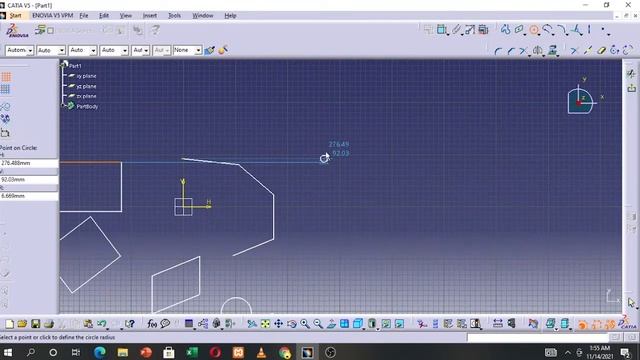Click the Zoom In magnifier icon
The image size is (640, 360).
coord(305,324)
